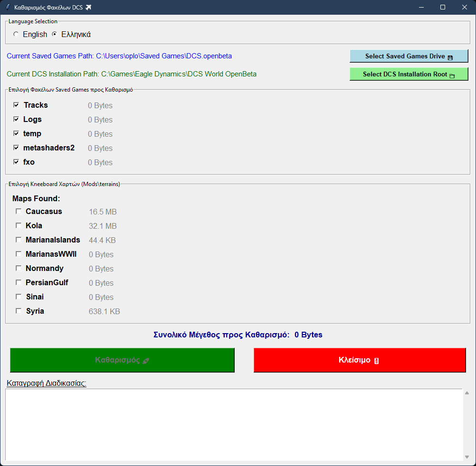Click the green Καθαρισμός clean button
The height and width of the screenshot is (466, 476).
(x=122, y=360)
